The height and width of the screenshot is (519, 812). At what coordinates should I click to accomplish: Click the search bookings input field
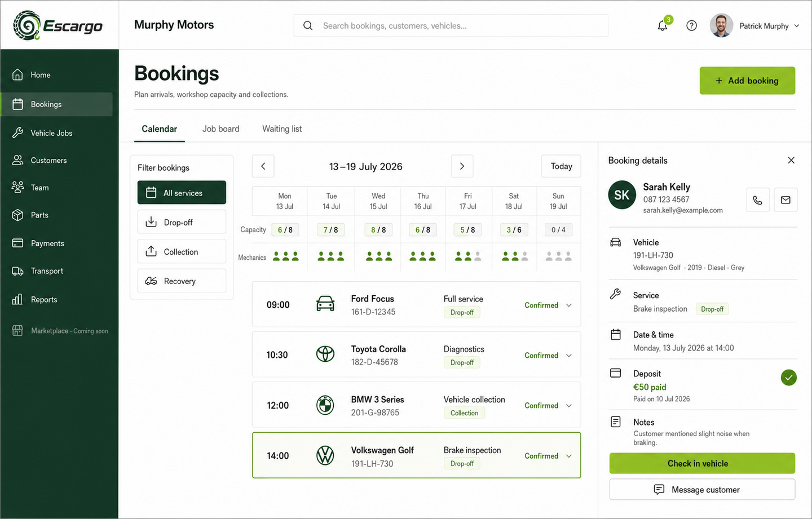tap(451, 26)
